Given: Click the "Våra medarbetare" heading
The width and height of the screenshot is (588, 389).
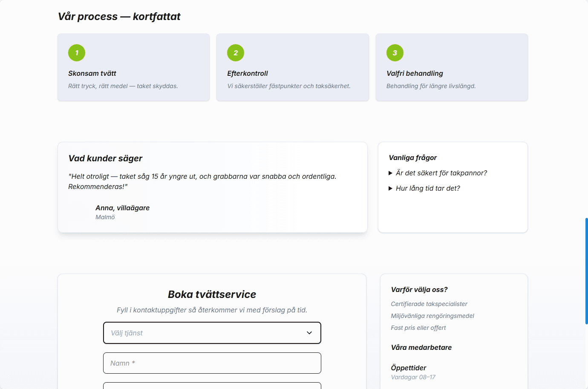Looking at the screenshot, I should [421, 347].
